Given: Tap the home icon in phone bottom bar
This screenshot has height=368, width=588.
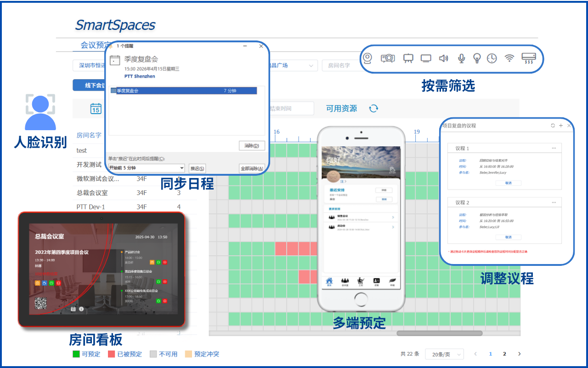Looking at the screenshot, I should click(x=329, y=281).
